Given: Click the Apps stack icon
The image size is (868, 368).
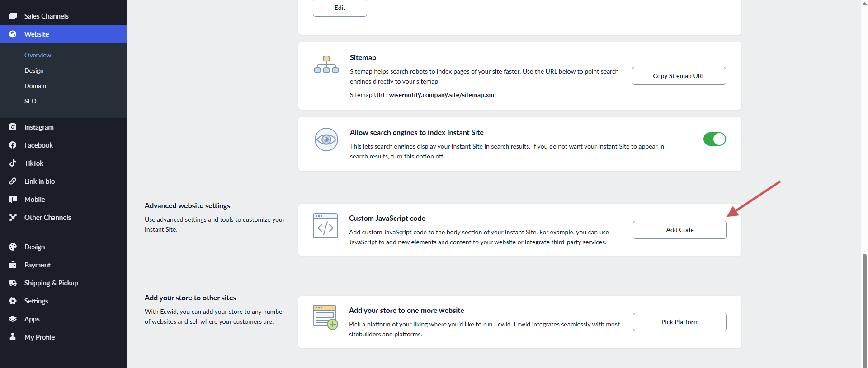Looking at the screenshot, I should tap(13, 319).
